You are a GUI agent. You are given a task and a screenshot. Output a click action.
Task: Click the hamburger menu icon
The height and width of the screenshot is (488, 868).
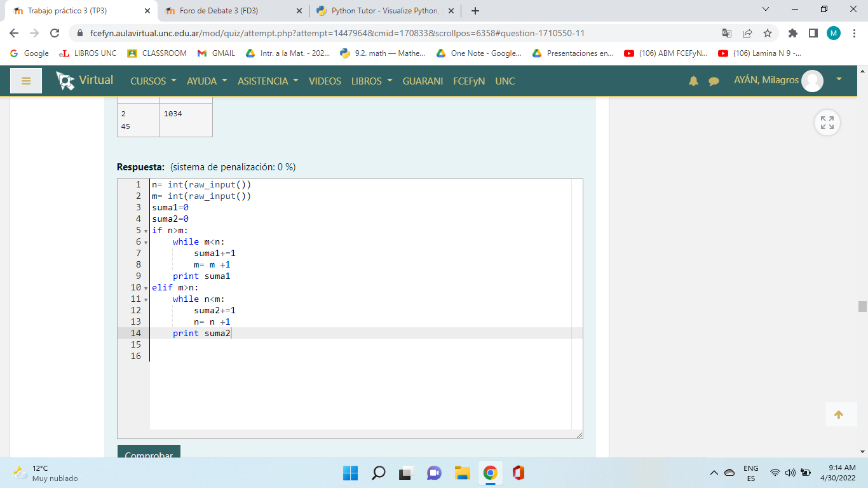coord(26,81)
